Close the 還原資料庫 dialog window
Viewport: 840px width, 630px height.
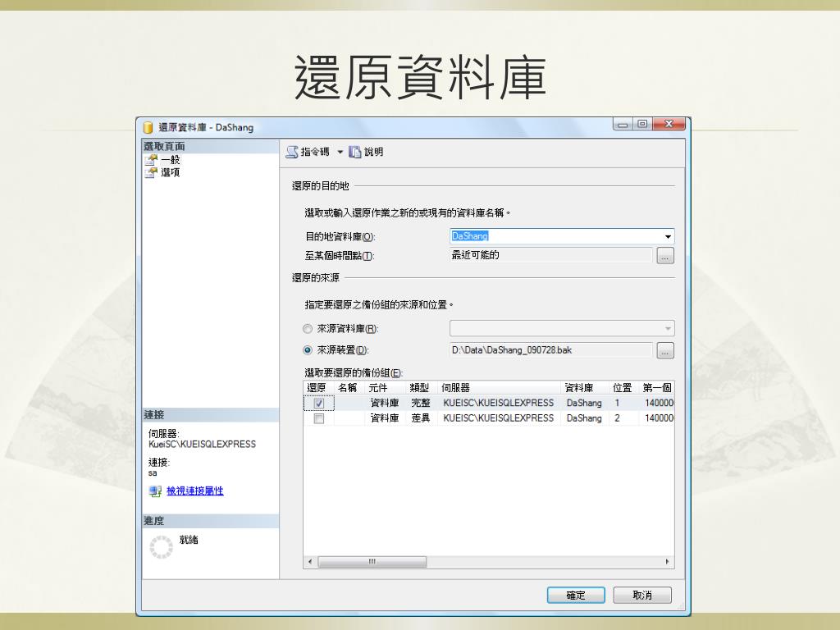669,125
